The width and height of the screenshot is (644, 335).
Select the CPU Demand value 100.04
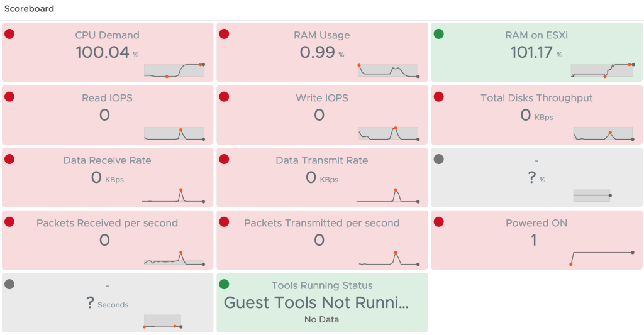click(x=103, y=53)
